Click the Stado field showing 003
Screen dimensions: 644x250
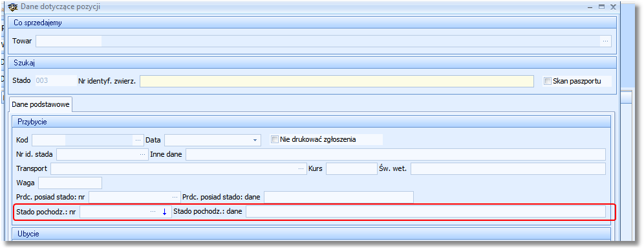click(x=56, y=81)
